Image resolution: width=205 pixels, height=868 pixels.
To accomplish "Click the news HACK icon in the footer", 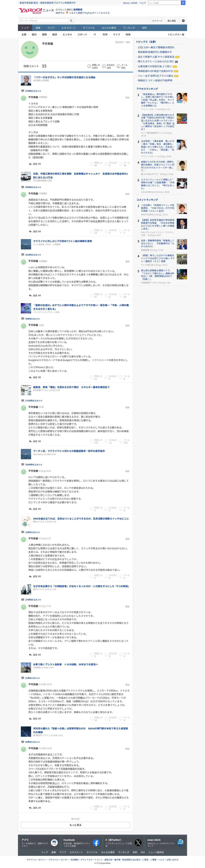I will (180, 843).
